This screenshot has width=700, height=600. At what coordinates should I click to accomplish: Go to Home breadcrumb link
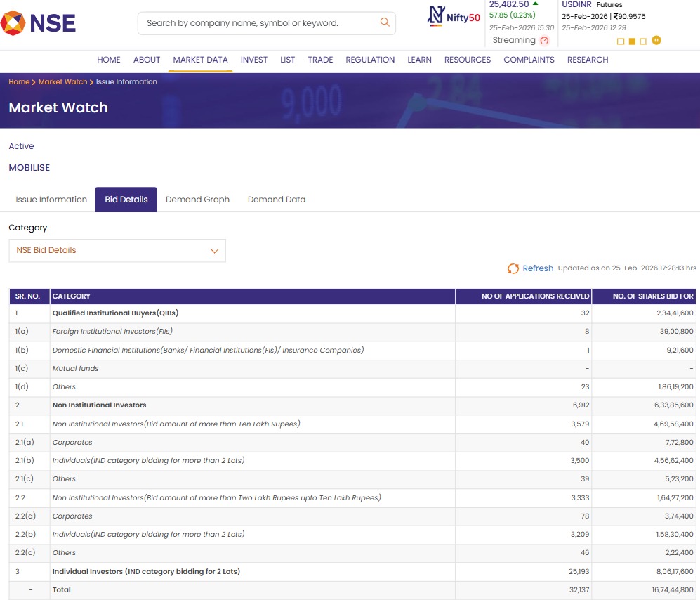pyautogui.click(x=19, y=81)
